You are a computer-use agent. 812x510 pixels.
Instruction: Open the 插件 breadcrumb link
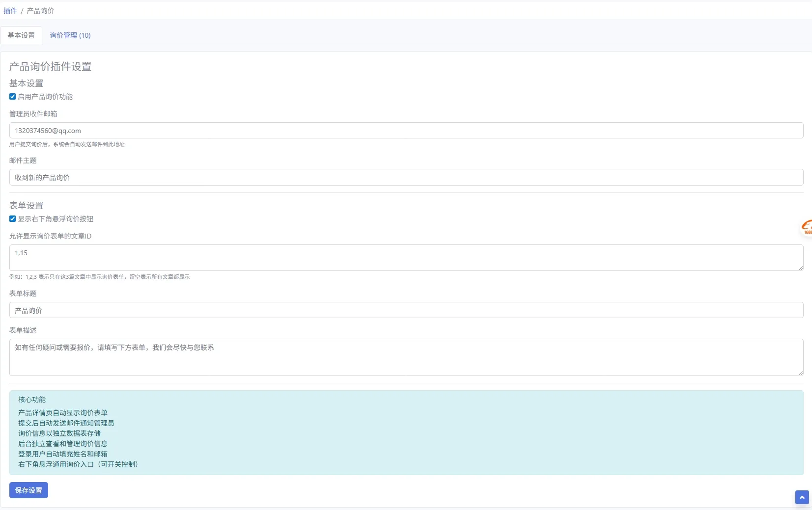click(10, 11)
